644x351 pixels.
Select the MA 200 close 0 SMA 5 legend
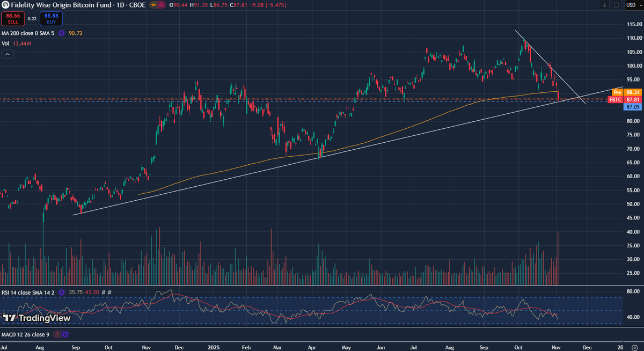click(29, 33)
